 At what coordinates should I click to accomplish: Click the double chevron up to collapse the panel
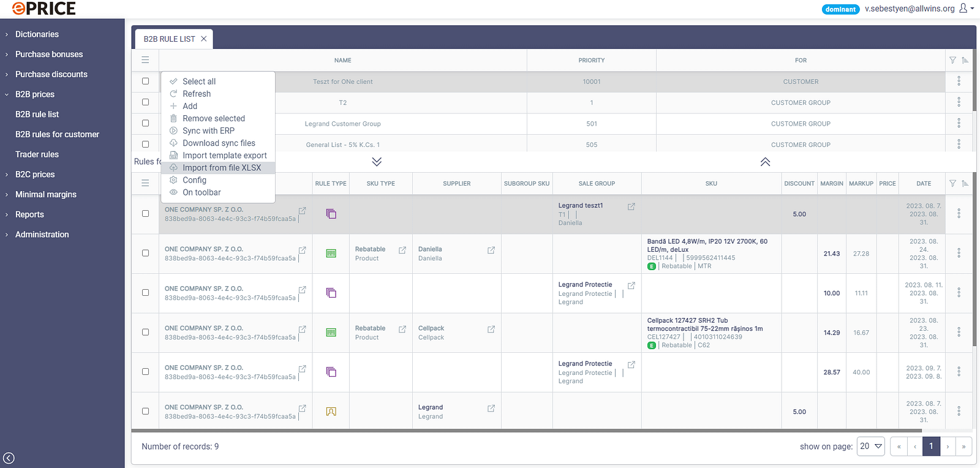765,162
